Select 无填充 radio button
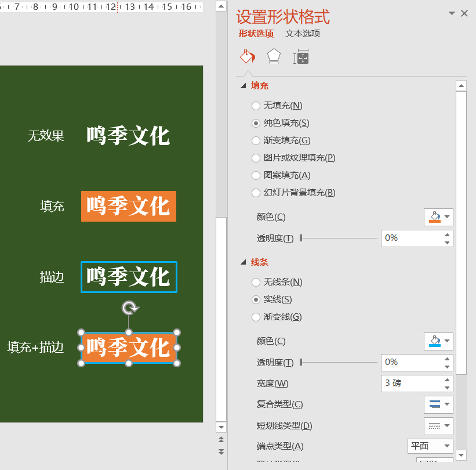Screen dimensions: 476x470 pos(256,106)
